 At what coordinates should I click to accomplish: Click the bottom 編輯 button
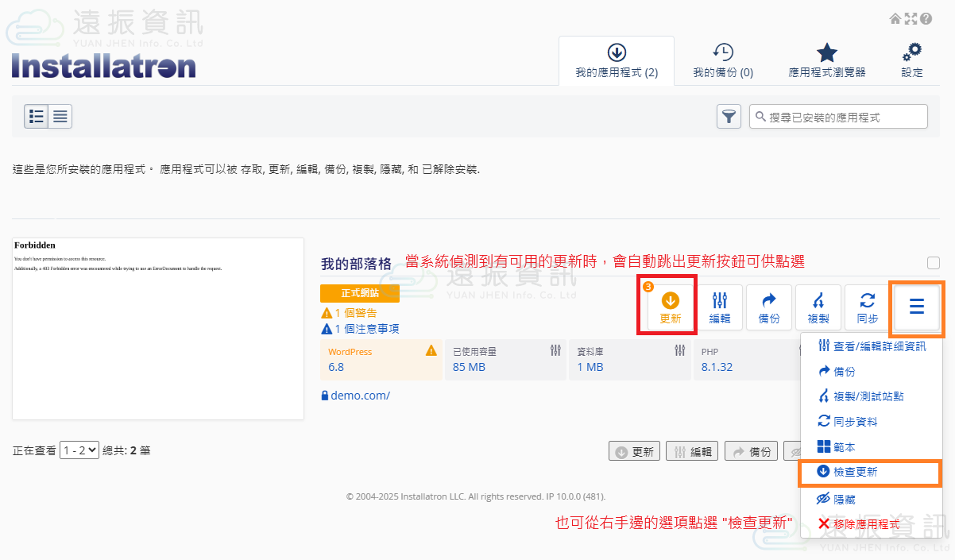pyautogui.click(x=693, y=452)
